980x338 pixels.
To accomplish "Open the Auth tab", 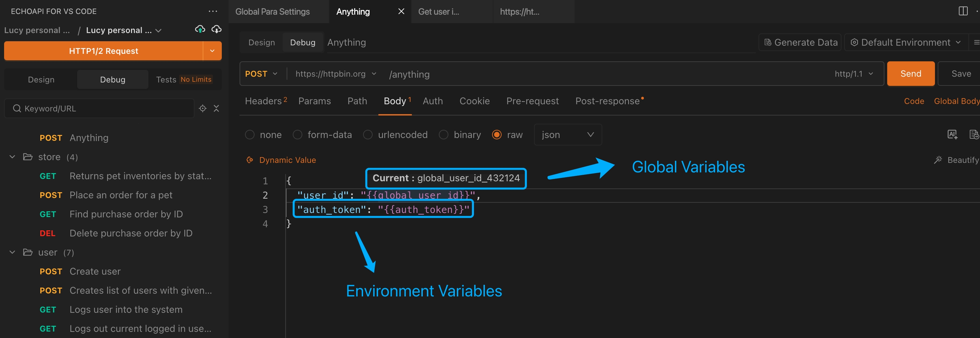I will click(433, 101).
